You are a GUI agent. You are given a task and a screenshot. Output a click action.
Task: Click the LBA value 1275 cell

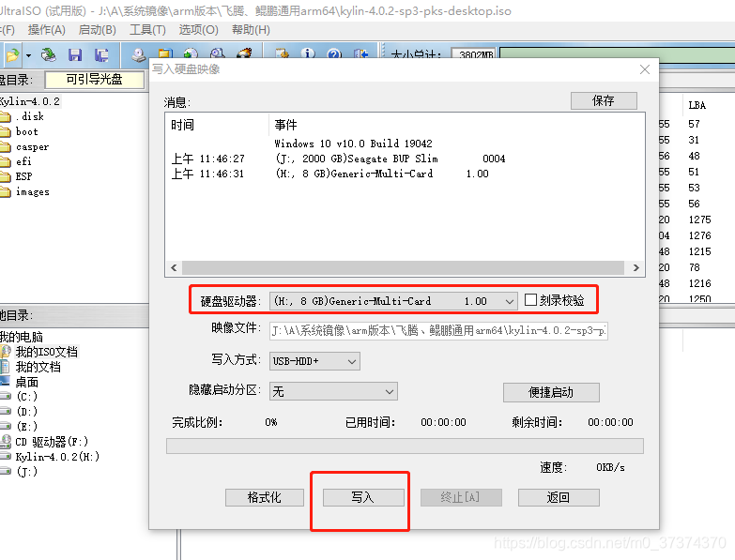point(699,219)
